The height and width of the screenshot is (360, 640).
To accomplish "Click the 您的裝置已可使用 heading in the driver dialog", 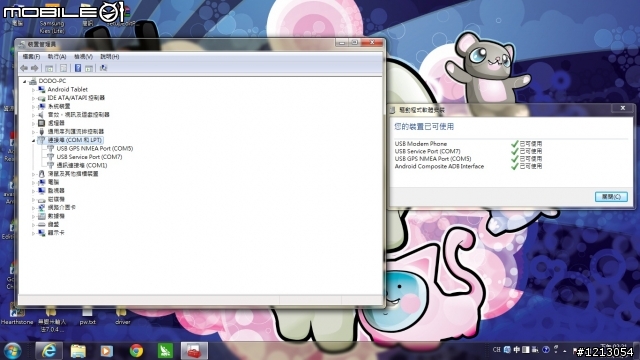I will 424,127.
